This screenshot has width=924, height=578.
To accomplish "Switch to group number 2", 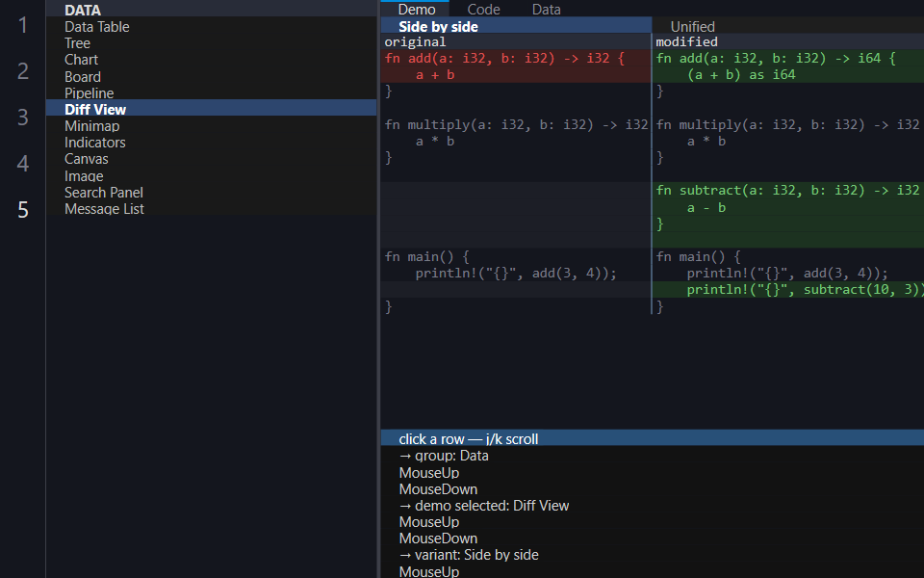I will pos(23,70).
